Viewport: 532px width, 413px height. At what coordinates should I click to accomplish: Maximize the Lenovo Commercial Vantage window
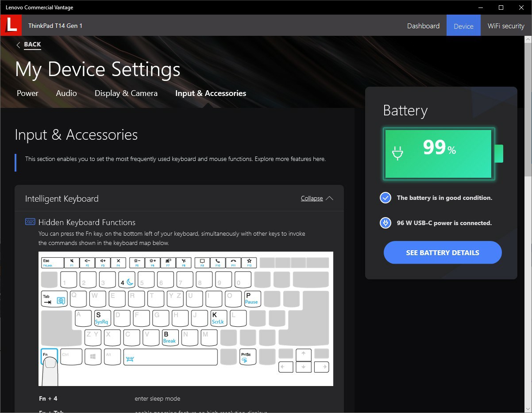(x=501, y=8)
